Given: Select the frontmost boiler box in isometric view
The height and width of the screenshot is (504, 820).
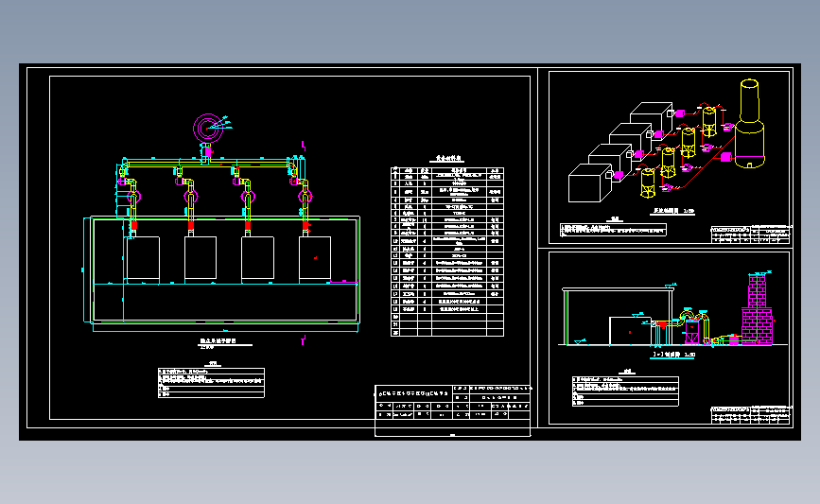Looking at the screenshot, I should click(x=589, y=183).
